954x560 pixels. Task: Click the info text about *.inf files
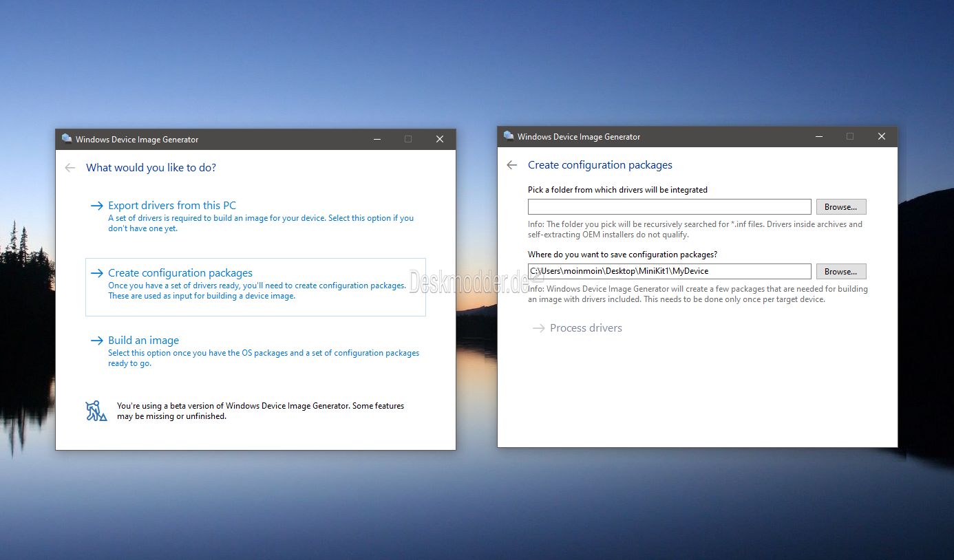(695, 229)
